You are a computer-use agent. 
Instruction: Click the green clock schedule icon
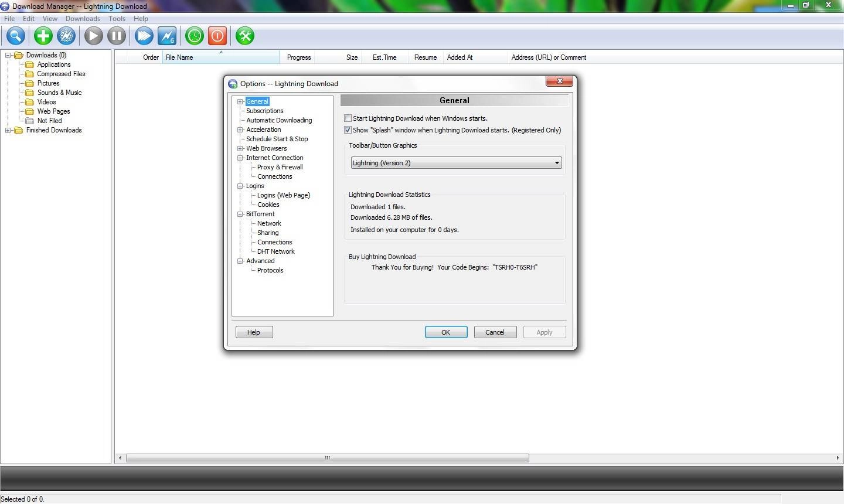(194, 36)
